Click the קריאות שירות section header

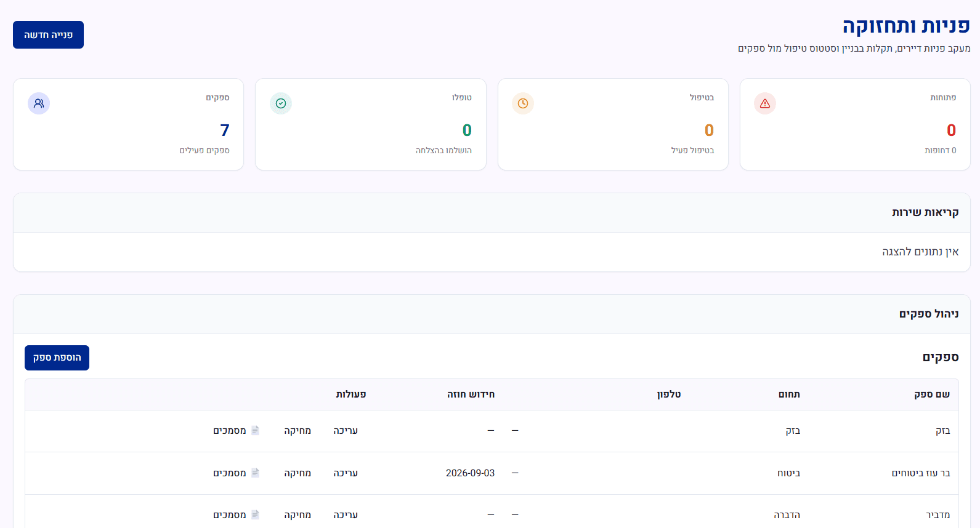925,212
